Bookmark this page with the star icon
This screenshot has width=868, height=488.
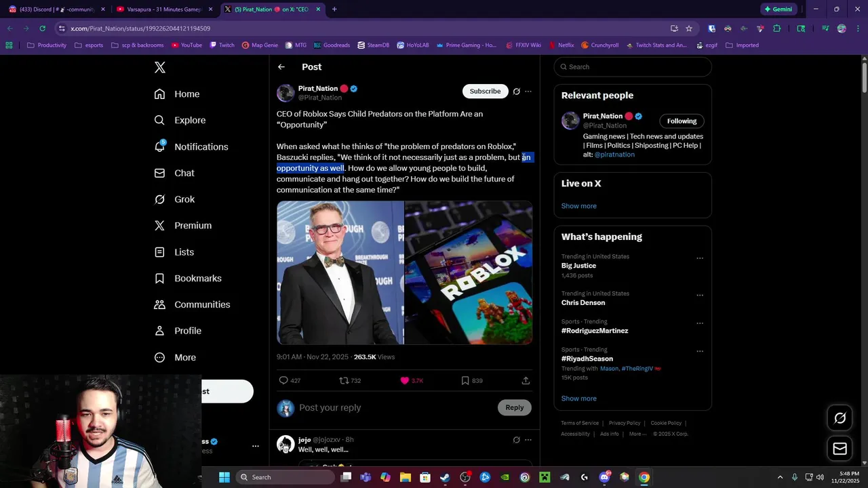click(x=689, y=28)
